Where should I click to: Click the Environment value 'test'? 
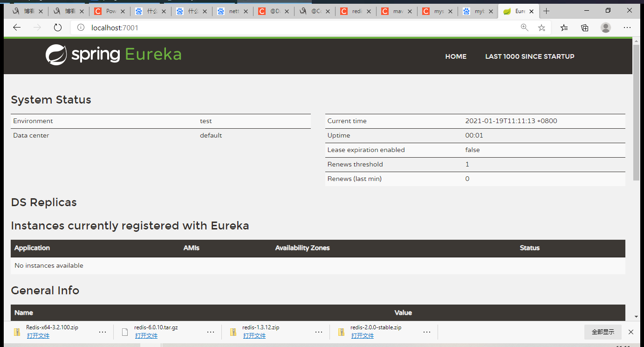click(206, 121)
